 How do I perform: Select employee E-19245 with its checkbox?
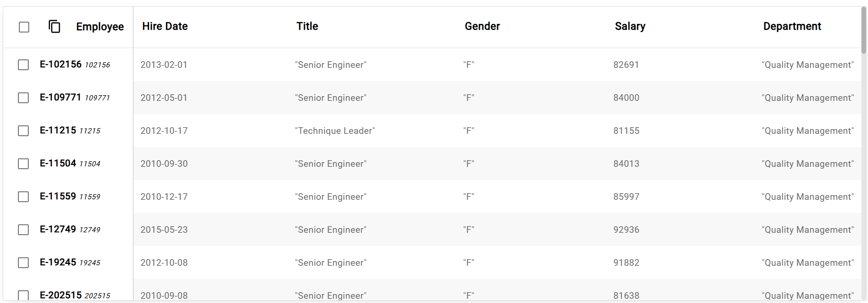[x=23, y=262]
